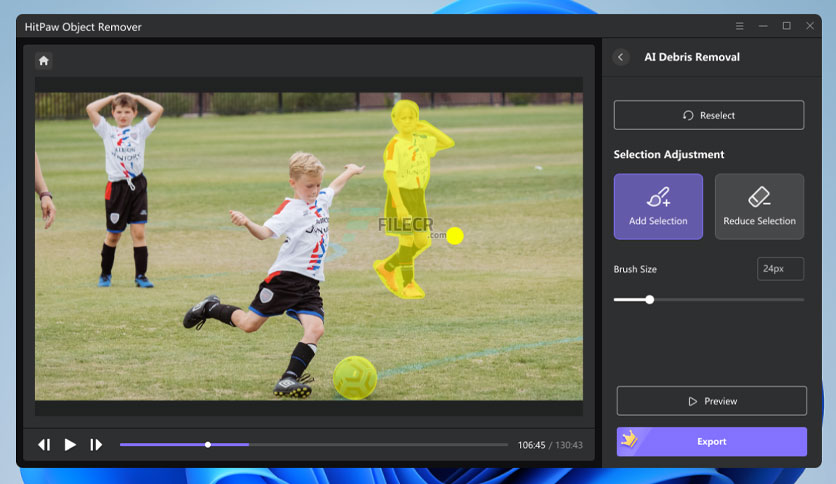Maximize the HitPaw window
Image resolution: width=836 pixels, height=484 pixels.
click(x=786, y=26)
